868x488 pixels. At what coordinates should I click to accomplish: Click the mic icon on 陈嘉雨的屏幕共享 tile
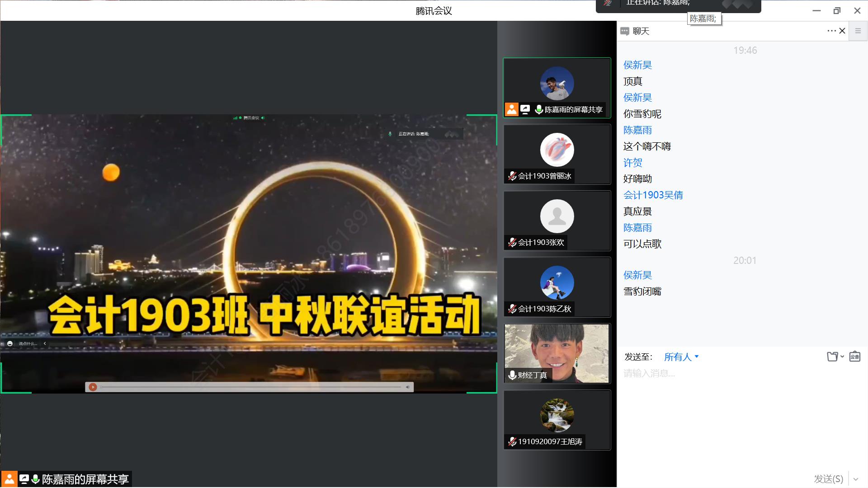click(539, 109)
